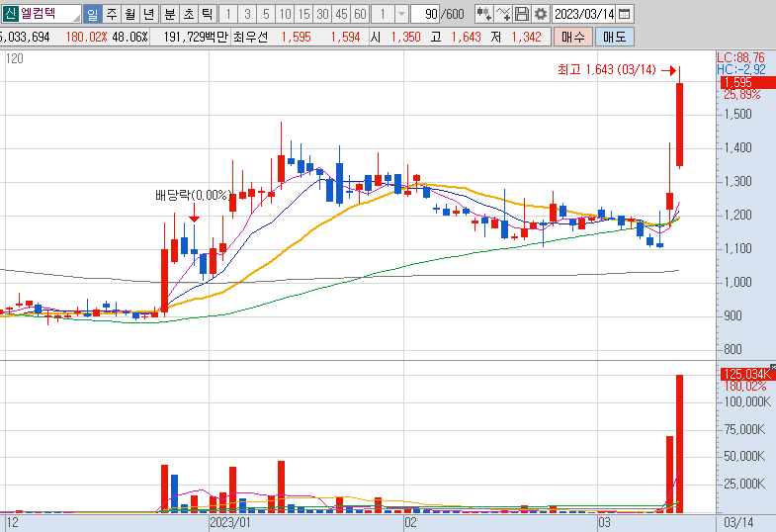776x532 pixels.
Task: Click the HC:-2.92 indicator text
Action: pyautogui.click(x=741, y=69)
